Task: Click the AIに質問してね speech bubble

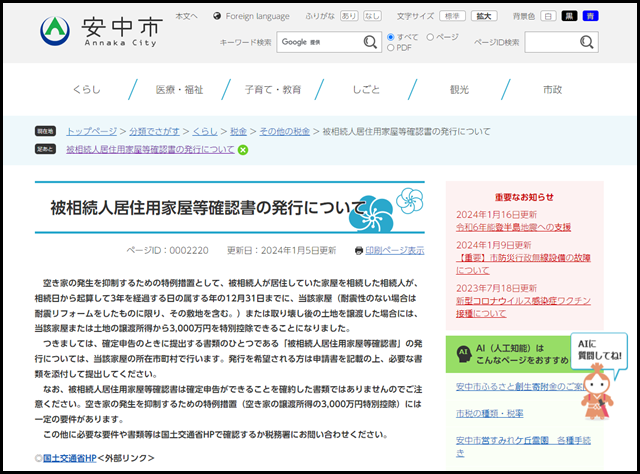Action: [599, 351]
